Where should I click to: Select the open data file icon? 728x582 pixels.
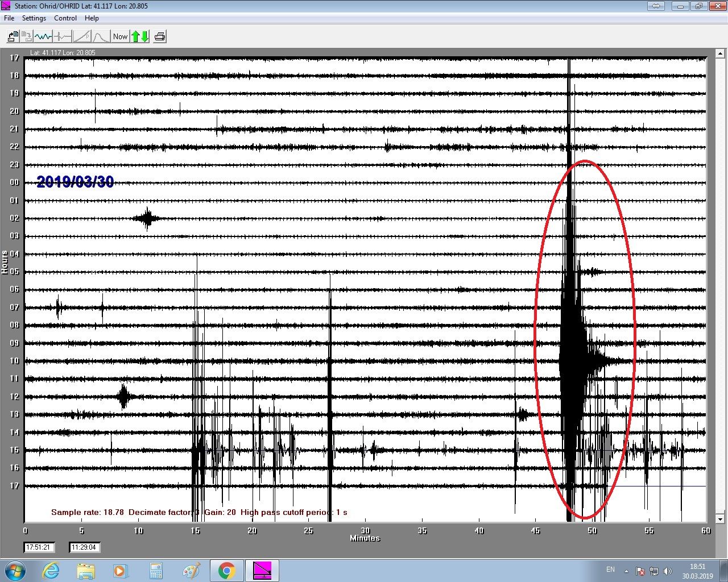click(x=13, y=36)
